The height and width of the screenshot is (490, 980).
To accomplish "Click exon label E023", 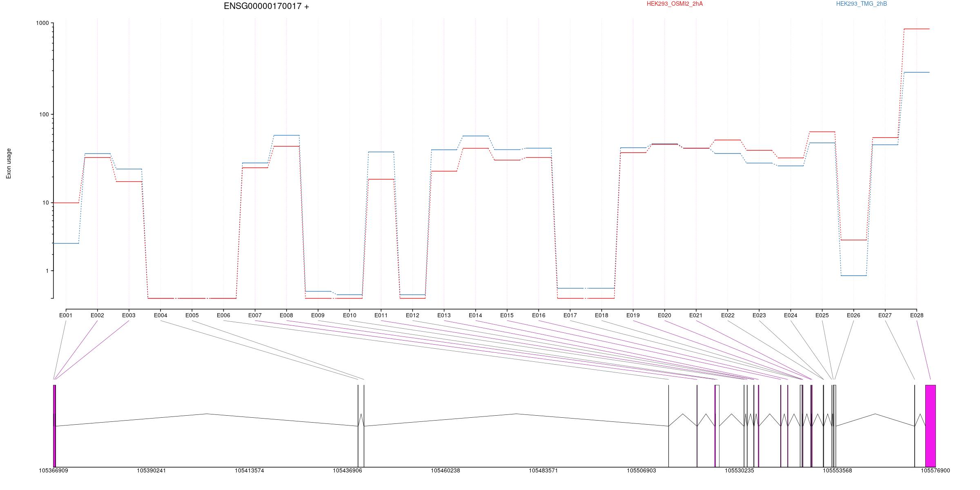I will tap(759, 315).
